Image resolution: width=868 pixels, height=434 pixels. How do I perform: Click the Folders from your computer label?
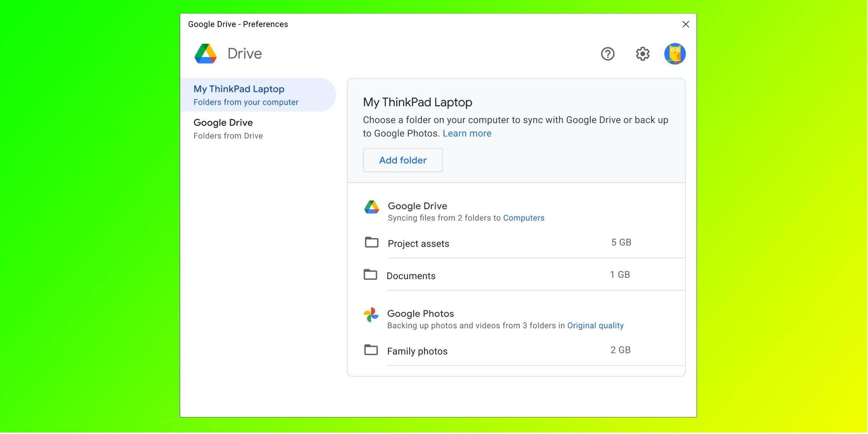click(x=246, y=102)
